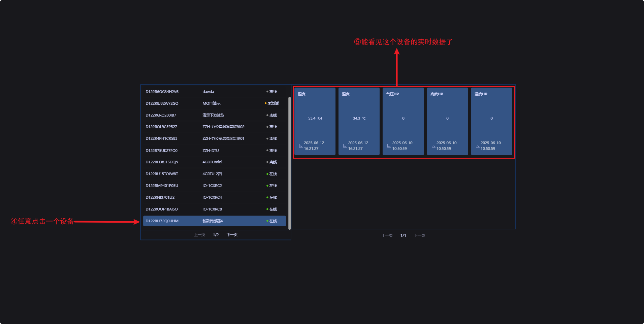The image size is (644, 324).
Task: Click the chart icon on 湿度 53.4 RH card
Action: click(x=300, y=146)
